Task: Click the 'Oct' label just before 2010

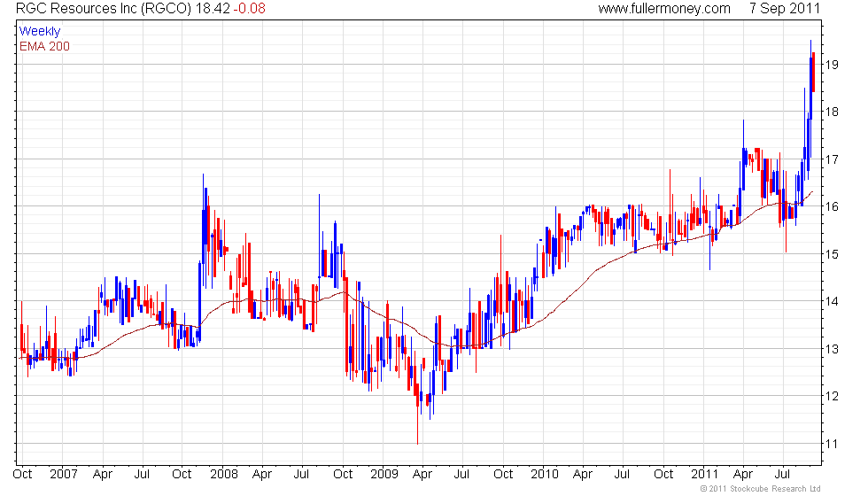Action: (503, 474)
